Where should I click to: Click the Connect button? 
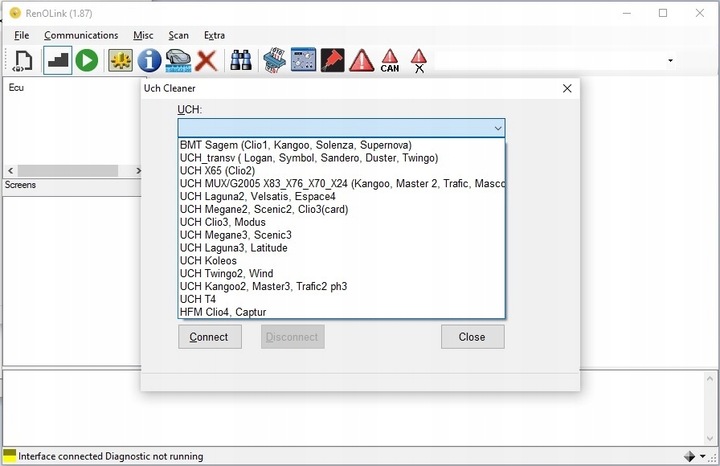tap(210, 337)
